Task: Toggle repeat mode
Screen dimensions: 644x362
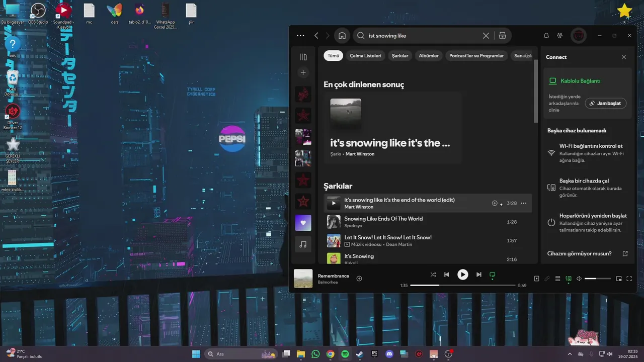Action: pyautogui.click(x=493, y=275)
